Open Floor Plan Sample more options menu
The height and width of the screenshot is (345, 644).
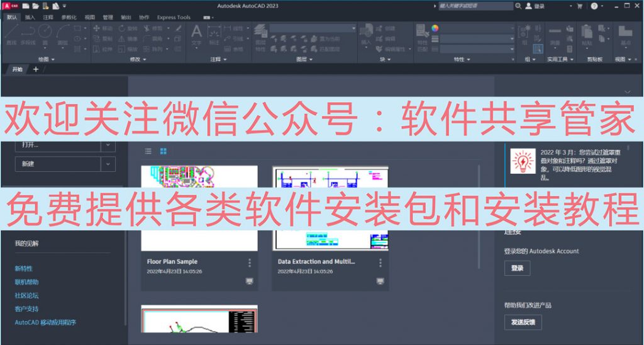tap(249, 263)
